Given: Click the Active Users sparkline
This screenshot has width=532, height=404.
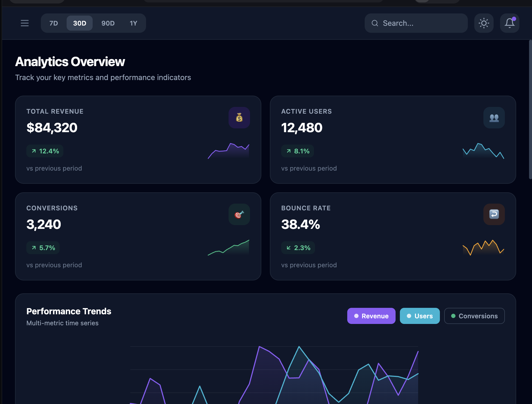Looking at the screenshot, I should point(483,151).
